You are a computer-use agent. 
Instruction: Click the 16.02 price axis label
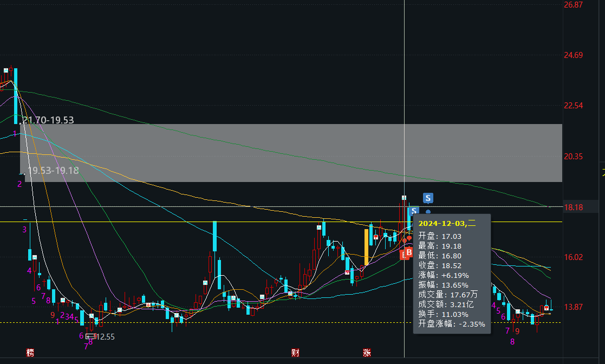click(573, 257)
